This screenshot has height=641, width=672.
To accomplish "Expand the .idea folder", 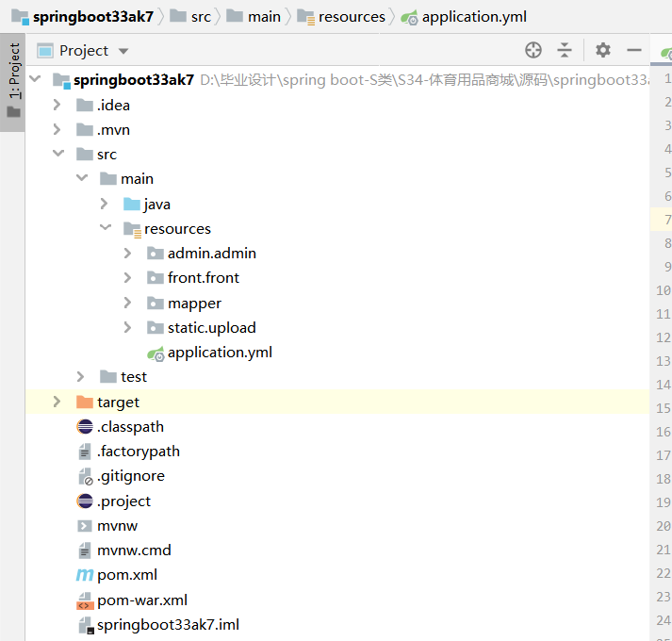I will pos(57,105).
